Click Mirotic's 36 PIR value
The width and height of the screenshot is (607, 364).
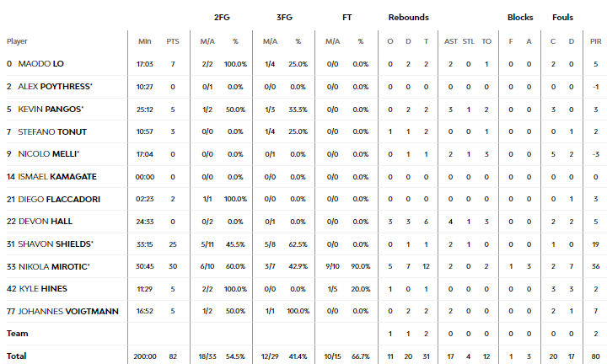click(x=596, y=266)
